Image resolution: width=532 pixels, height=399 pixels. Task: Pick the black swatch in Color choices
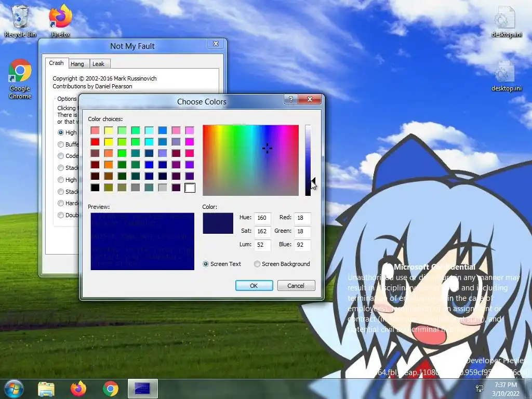[95, 187]
